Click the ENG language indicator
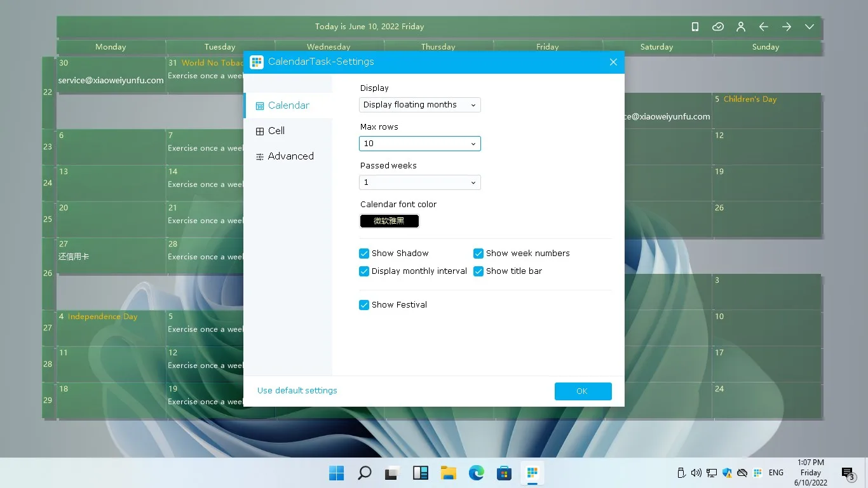 (x=776, y=473)
